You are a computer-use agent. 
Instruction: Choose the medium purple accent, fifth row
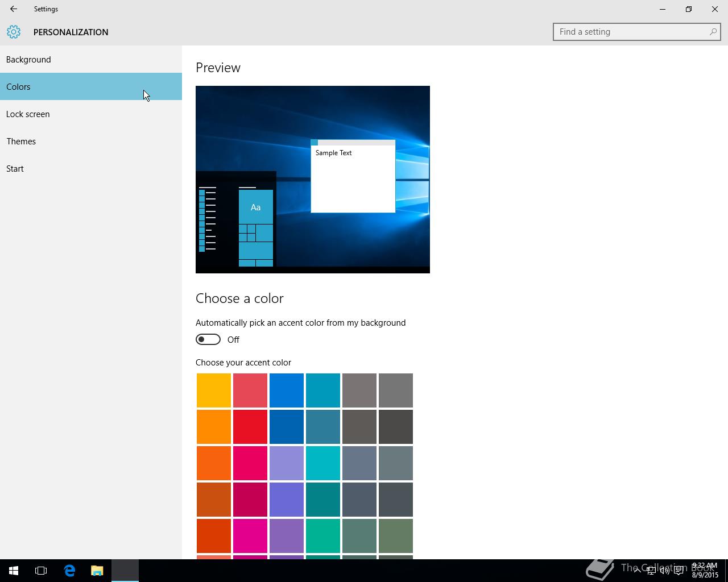coord(287,536)
